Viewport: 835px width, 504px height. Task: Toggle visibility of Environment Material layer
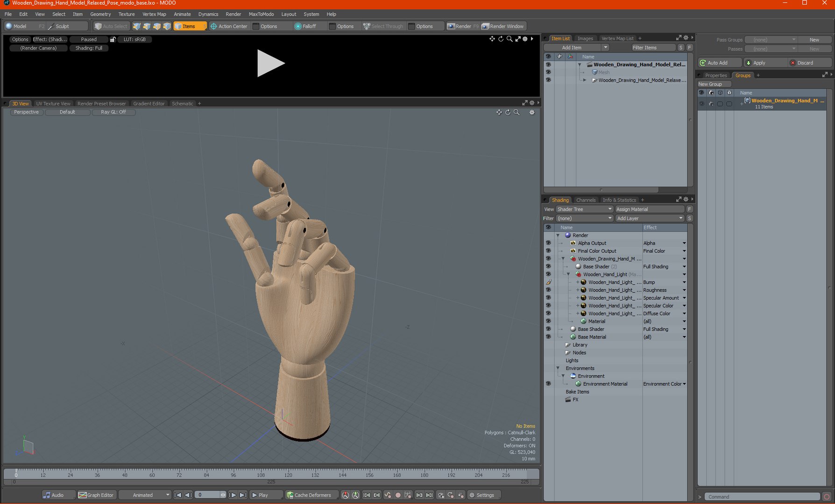point(548,384)
